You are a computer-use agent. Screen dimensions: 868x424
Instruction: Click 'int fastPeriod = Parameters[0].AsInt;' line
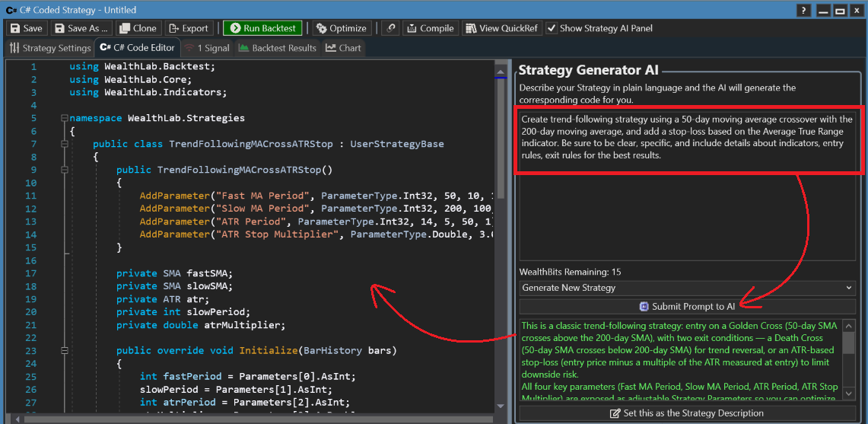click(x=247, y=377)
